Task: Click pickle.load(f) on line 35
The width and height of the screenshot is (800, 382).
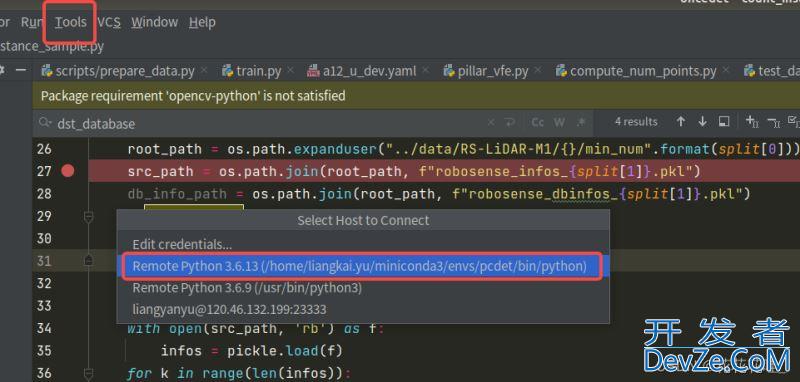Action: click(x=285, y=351)
